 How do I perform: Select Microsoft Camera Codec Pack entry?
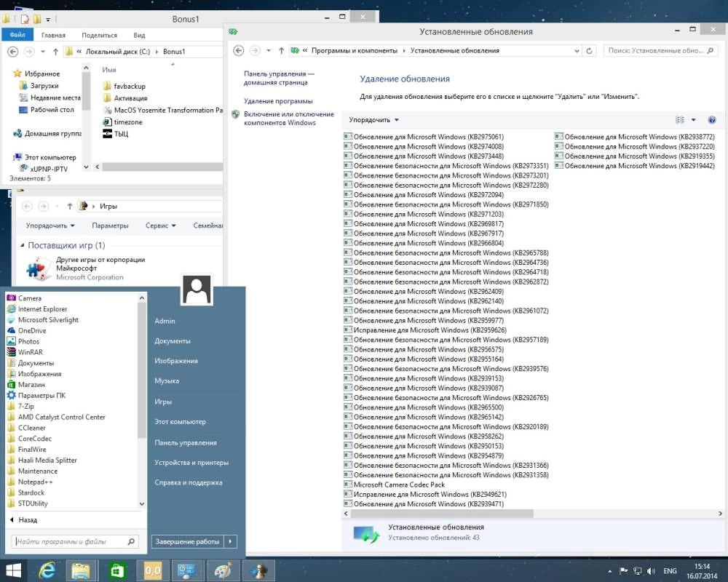[x=394, y=485]
